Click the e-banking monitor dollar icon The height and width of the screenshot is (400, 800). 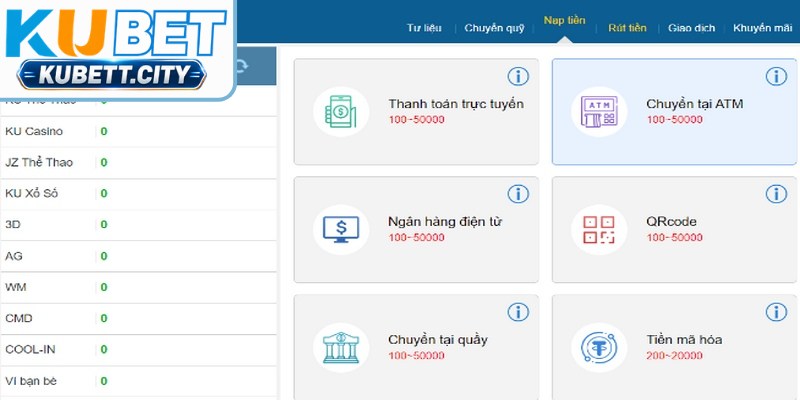click(341, 229)
